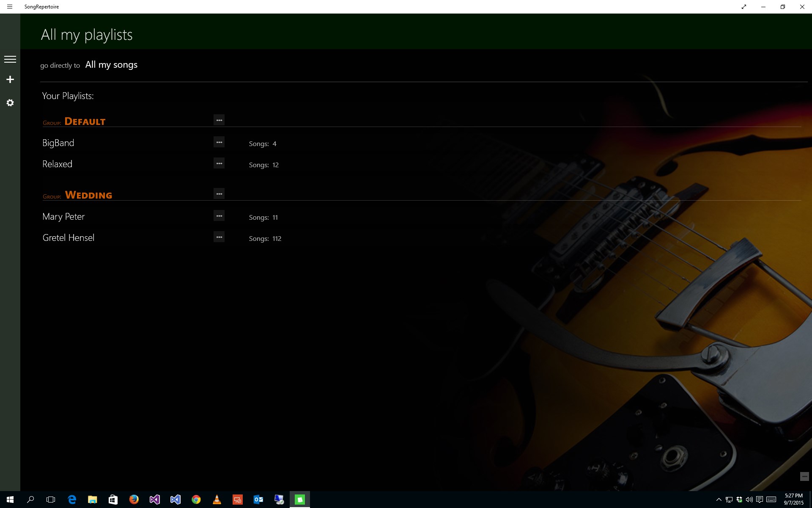Open VLC media player from taskbar
This screenshot has width=812, height=508.
(x=217, y=500)
